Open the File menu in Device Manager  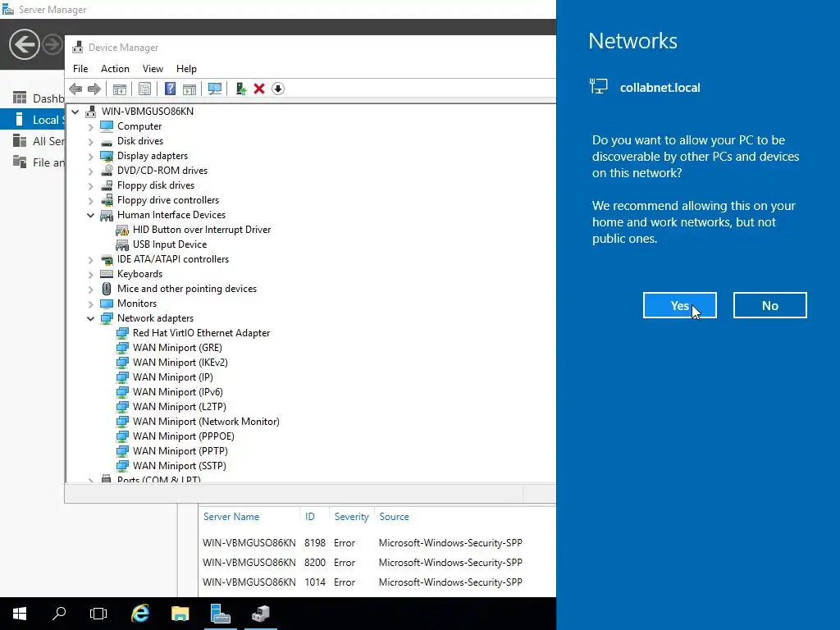point(80,69)
